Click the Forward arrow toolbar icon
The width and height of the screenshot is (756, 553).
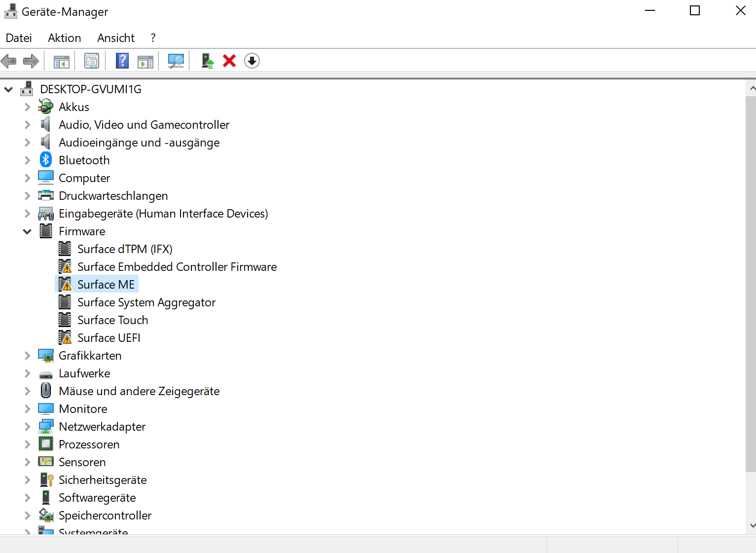pyautogui.click(x=31, y=61)
